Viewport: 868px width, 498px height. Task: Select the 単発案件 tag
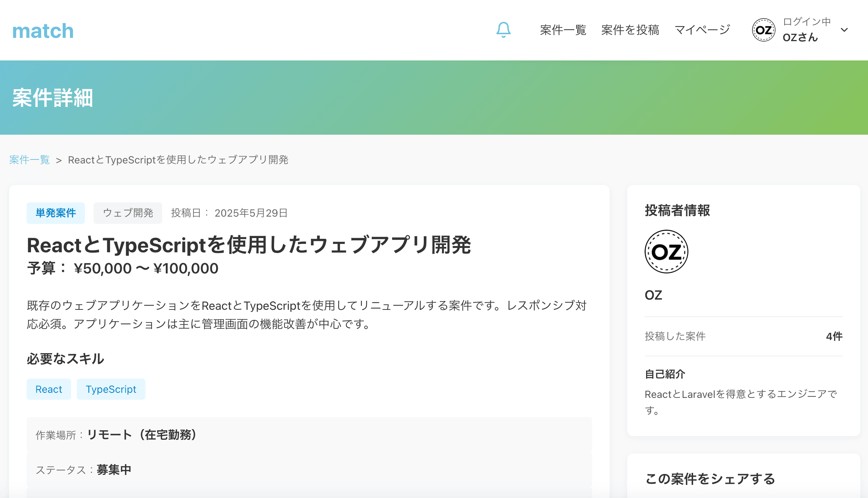[x=56, y=213]
